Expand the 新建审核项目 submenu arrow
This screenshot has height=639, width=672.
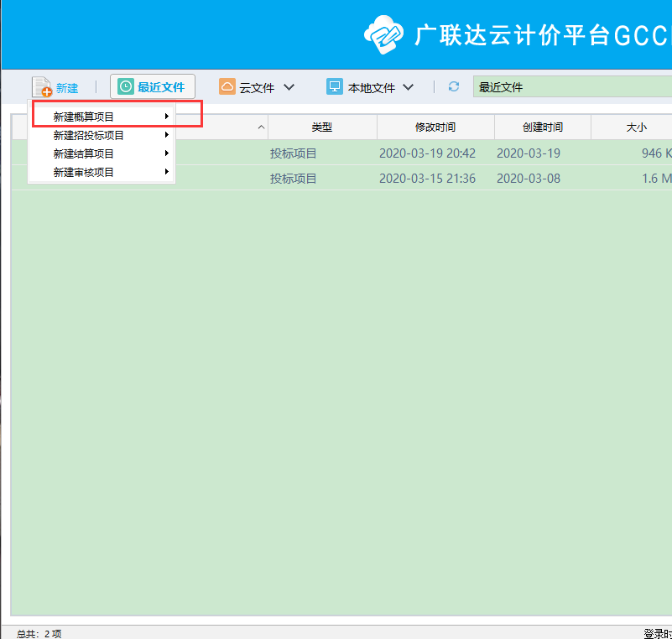click(167, 172)
